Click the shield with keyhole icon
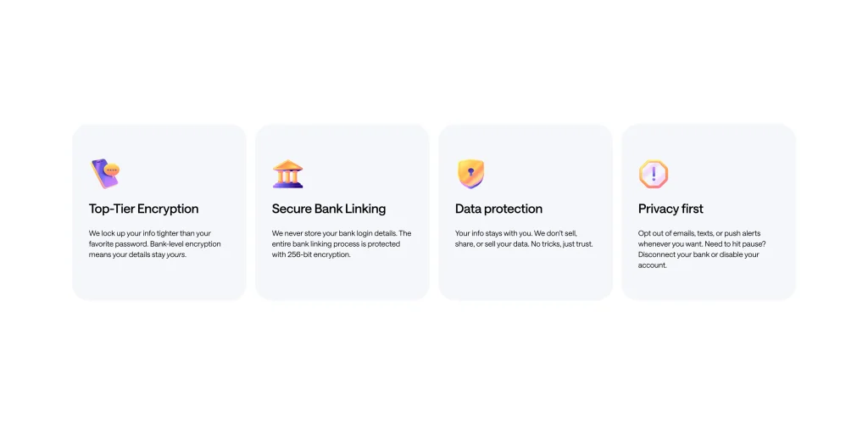 tap(470, 174)
